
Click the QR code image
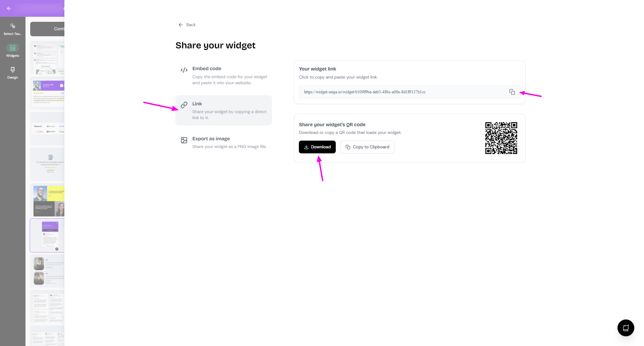click(501, 138)
